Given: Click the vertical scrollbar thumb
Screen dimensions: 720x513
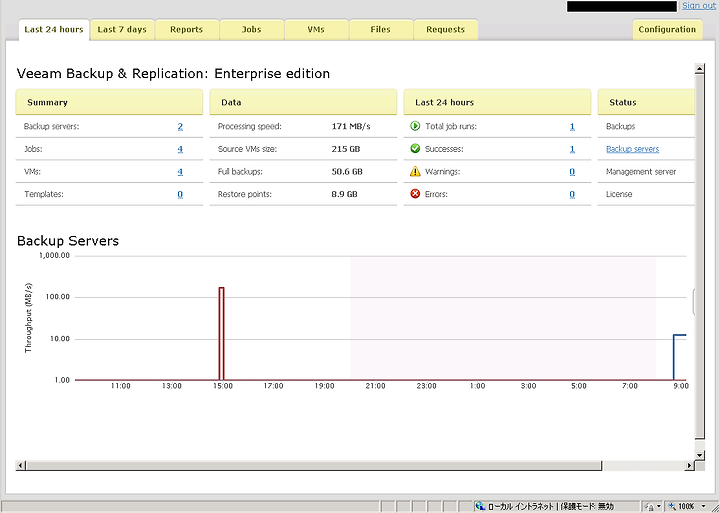Looking at the screenshot, I should coord(699,256).
